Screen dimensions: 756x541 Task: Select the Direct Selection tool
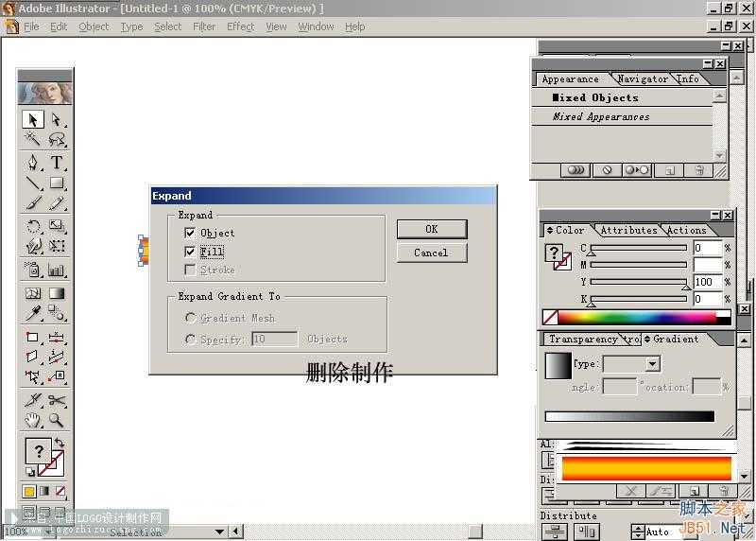57,119
